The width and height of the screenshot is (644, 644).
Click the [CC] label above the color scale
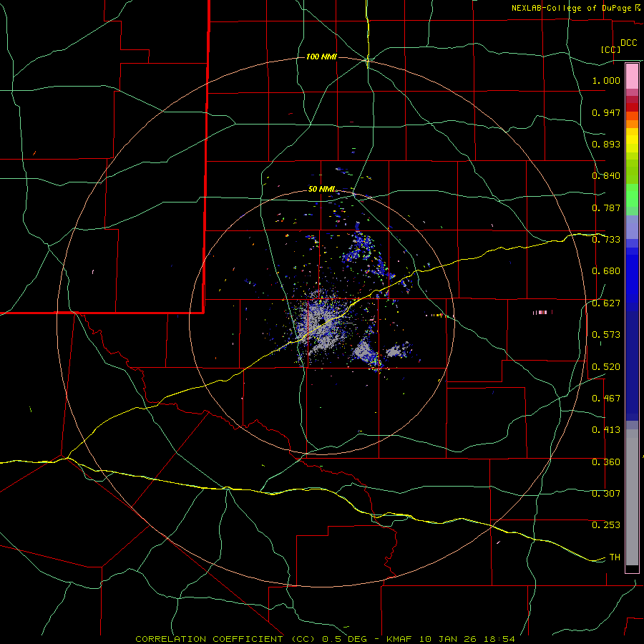[x=610, y=49]
